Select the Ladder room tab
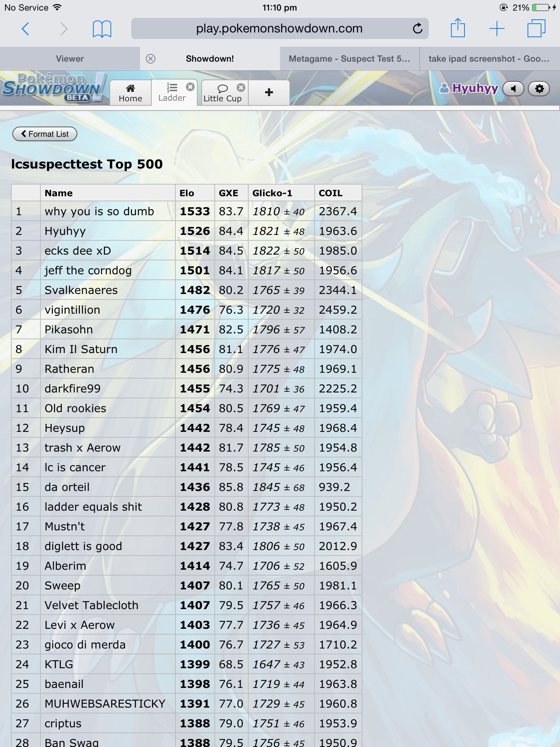560x747 pixels. [172, 92]
